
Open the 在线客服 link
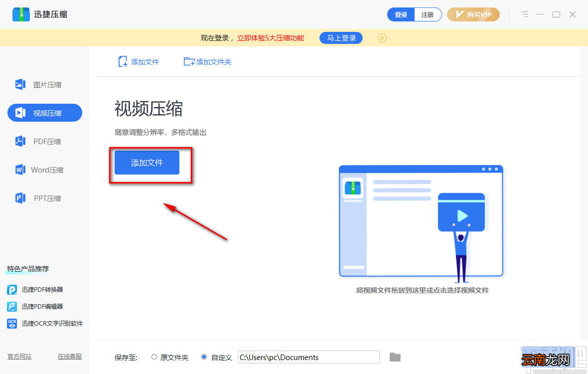pos(70,357)
